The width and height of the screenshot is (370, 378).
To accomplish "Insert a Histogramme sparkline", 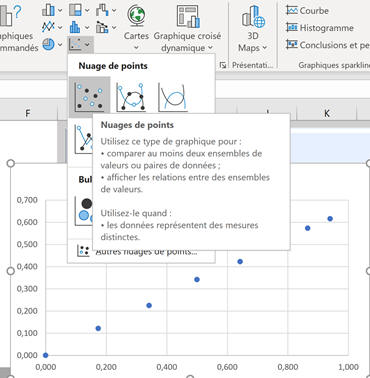I will (320, 28).
